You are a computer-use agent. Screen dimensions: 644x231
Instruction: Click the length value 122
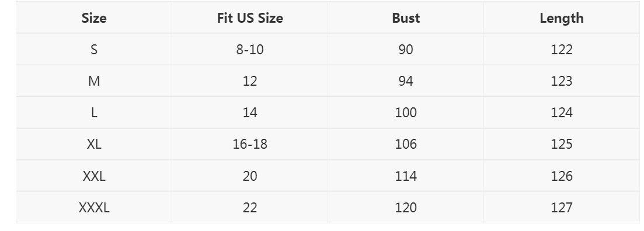click(x=562, y=50)
